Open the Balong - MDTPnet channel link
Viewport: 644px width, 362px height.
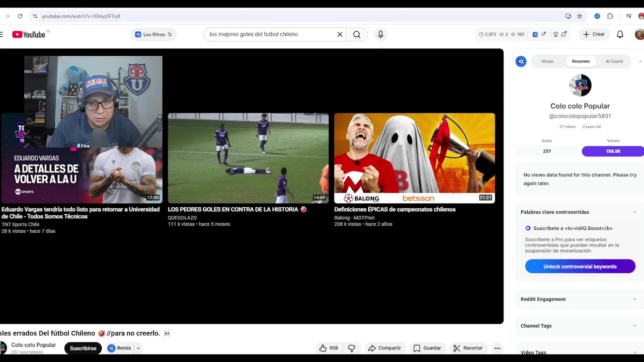pyautogui.click(x=354, y=218)
